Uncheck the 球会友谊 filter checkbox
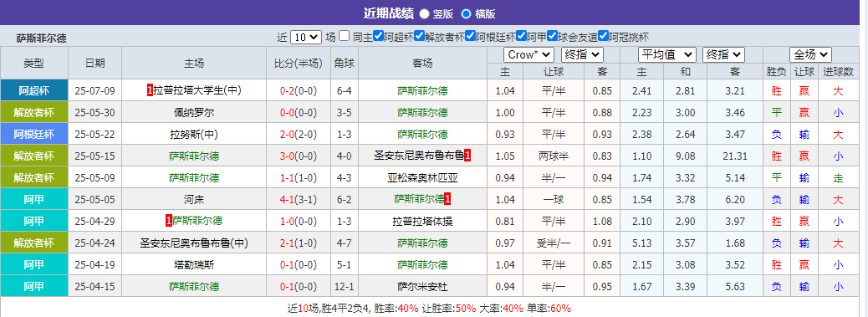Viewport: 868px width, 317px height. (x=552, y=37)
